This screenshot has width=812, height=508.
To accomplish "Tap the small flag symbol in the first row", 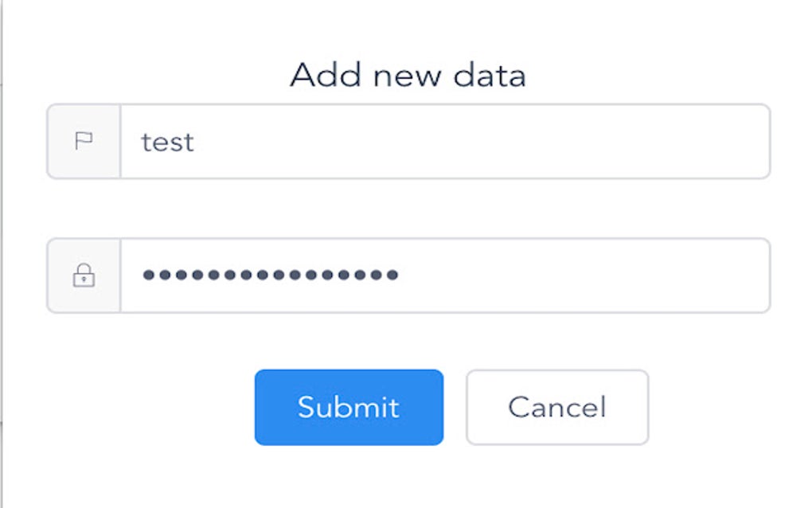I will click(x=84, y=142).
